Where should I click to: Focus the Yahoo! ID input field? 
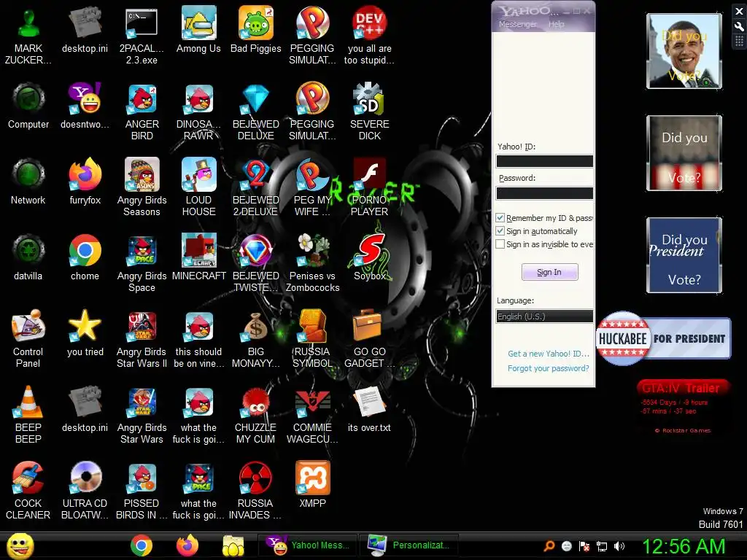pos(544,161)
